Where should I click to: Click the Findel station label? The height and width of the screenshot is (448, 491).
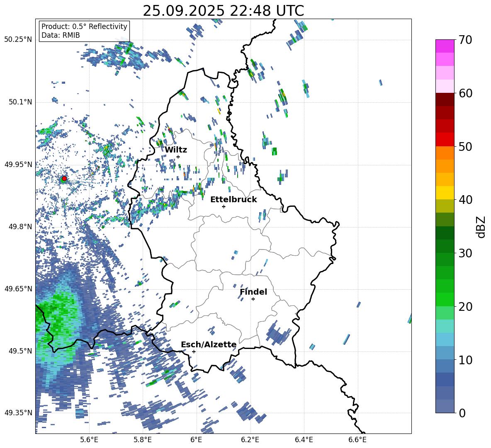click(x=253, y=292)
